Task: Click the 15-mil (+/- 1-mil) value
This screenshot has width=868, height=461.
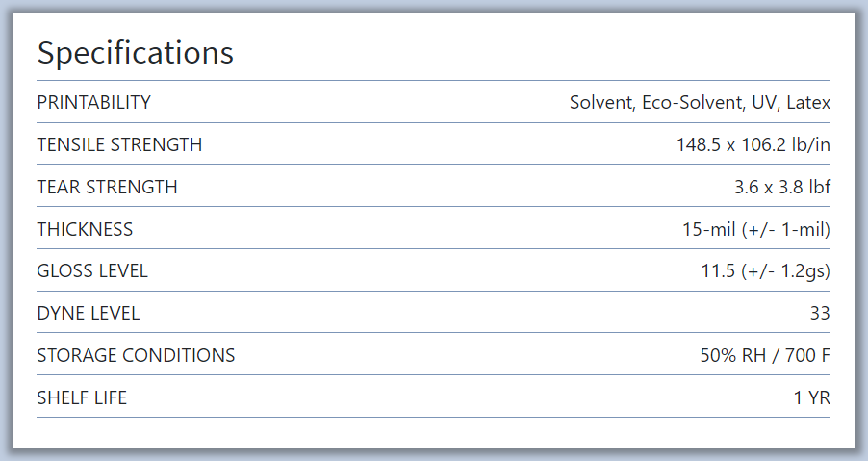Action: 756,229
